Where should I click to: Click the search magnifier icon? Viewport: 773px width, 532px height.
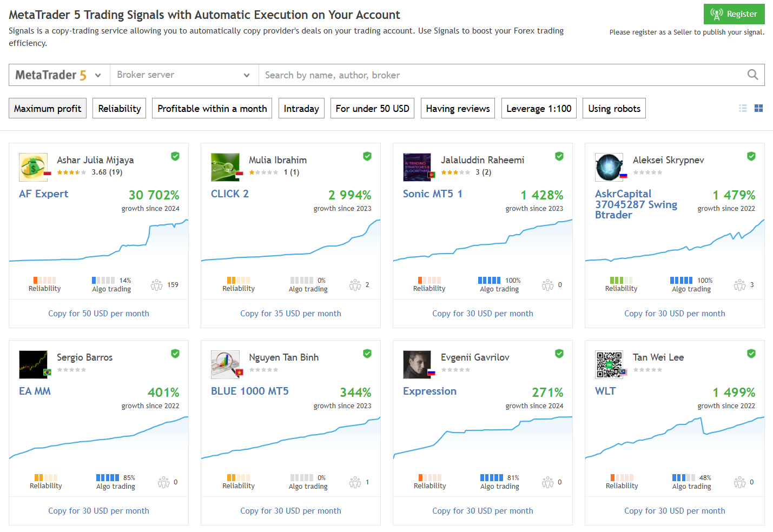click(x=752, y=75)
